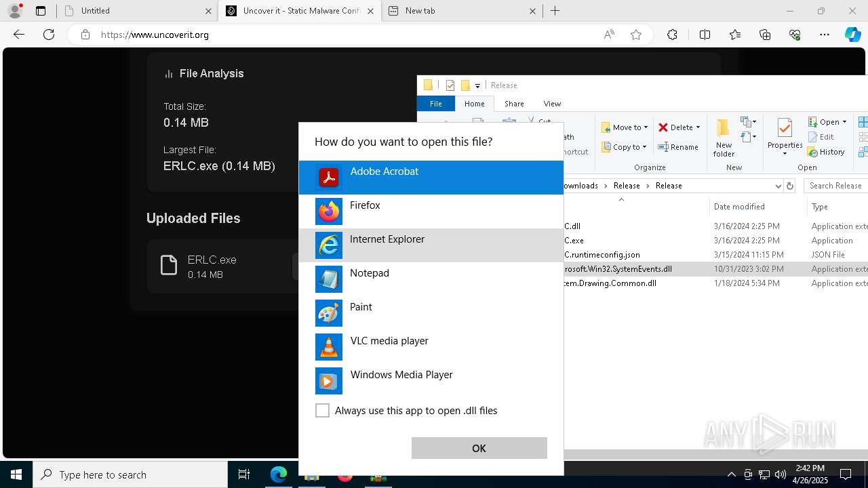The width and height of the screenshot is (868, 488).
Task: Check Always use this app for .dll files
Action: 323,411
